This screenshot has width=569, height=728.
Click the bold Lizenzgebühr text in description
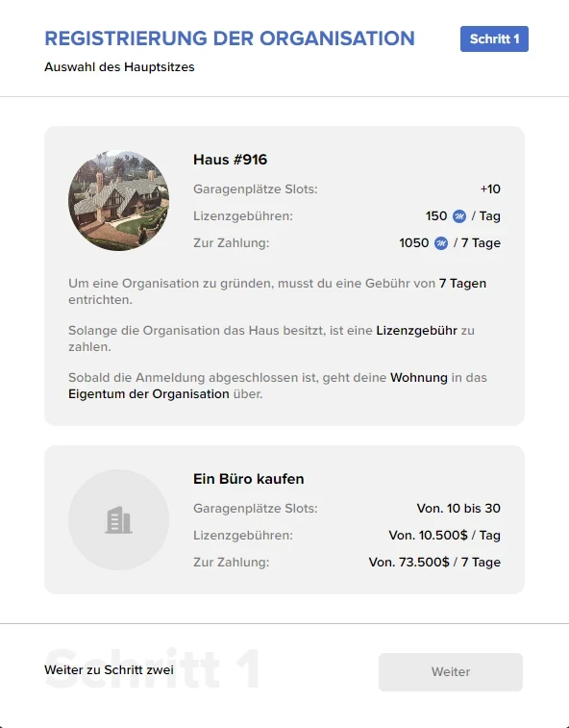pyautogui.click(x=416, y=331)
